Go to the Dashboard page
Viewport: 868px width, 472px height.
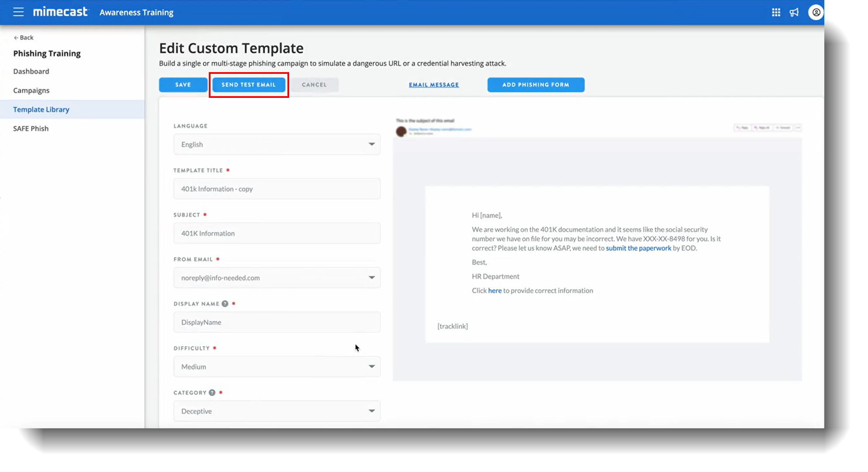[31, 71]
